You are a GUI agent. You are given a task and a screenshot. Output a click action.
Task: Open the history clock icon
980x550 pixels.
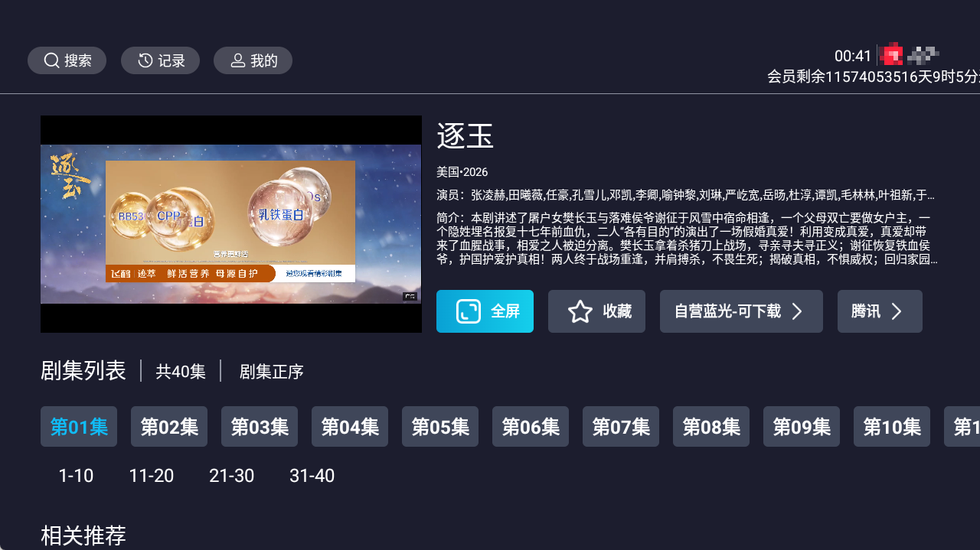[x=145, y=60]
